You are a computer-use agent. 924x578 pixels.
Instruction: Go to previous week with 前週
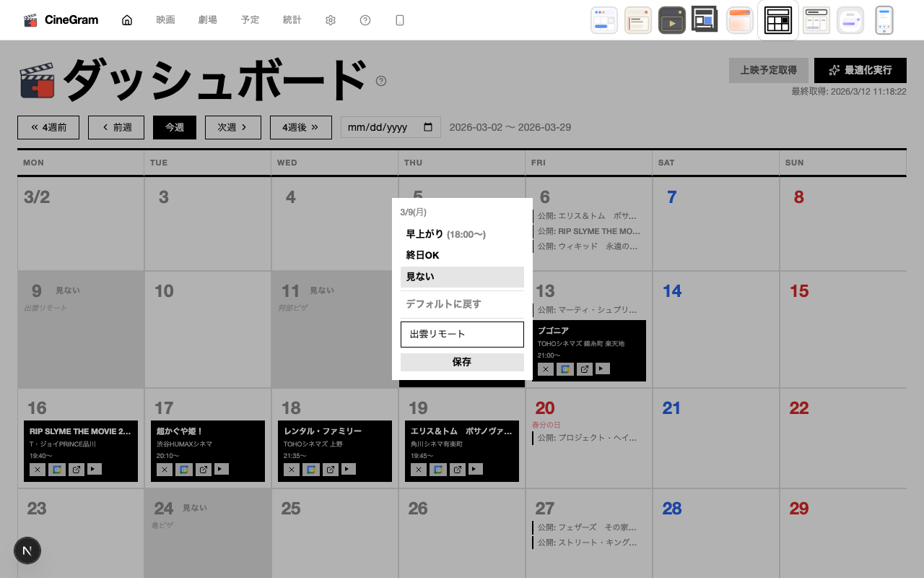tap(116, 127)
